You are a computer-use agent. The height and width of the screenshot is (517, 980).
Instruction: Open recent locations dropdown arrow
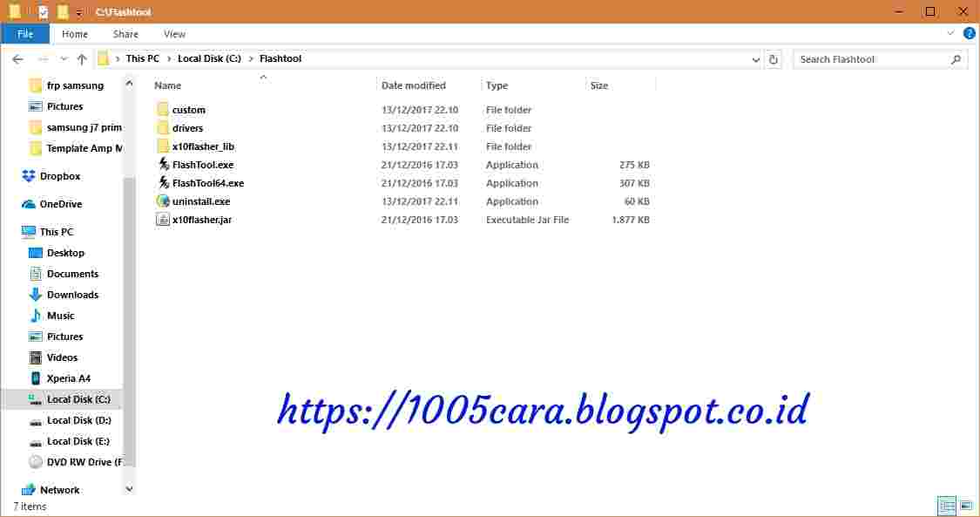64,59
